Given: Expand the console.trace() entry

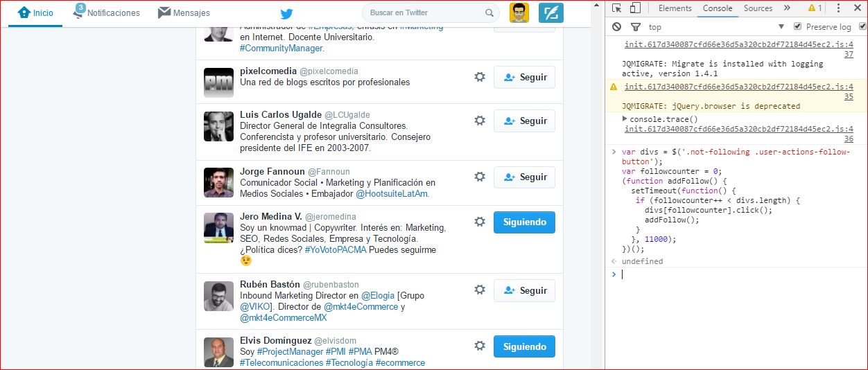Looking at the screenshot, I should click(x=625, y=119).
